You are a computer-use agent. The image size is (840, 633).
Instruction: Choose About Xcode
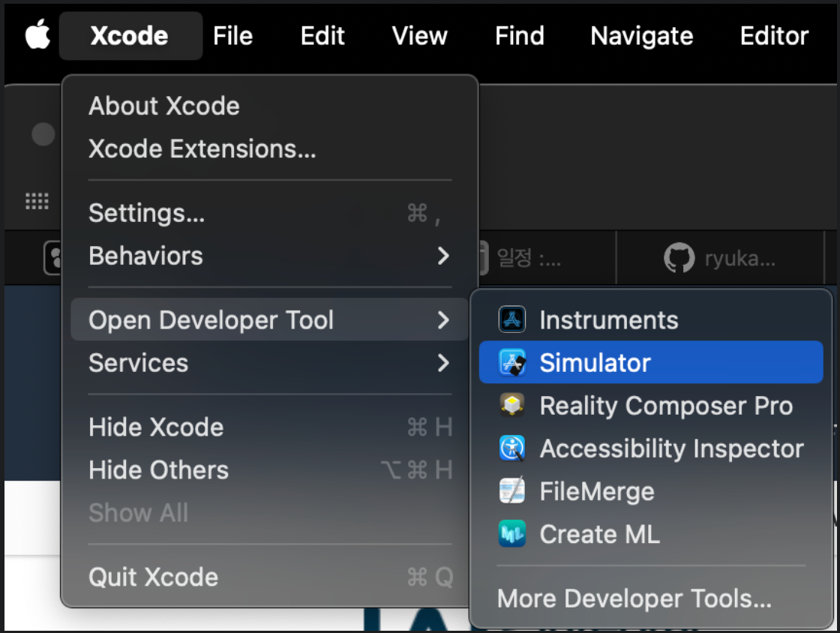coord(164,106)
